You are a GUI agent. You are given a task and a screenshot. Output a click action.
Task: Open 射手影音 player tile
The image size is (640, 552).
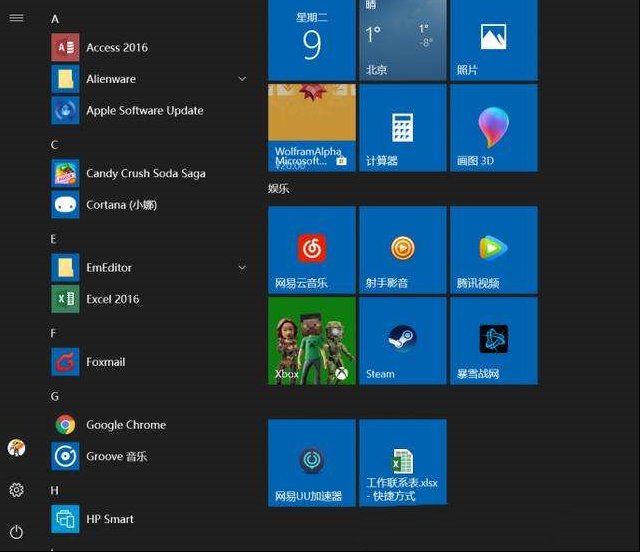[403, 250]
